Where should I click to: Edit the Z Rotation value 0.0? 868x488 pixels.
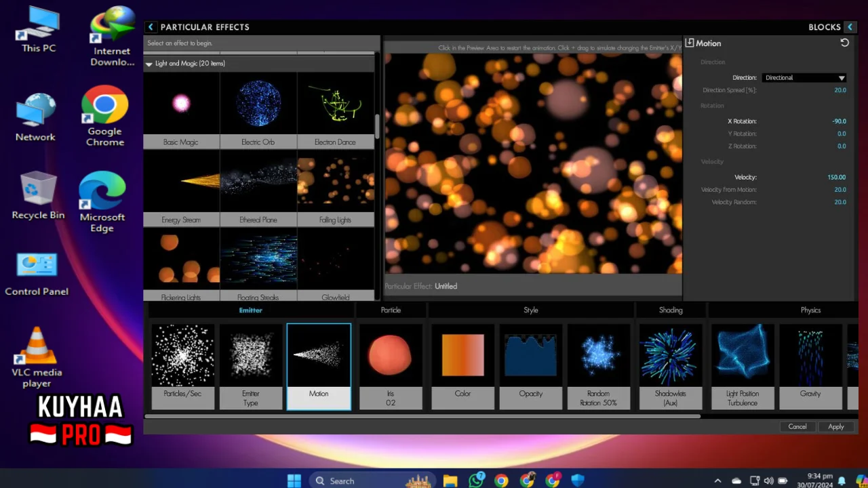[x=842, y=146]
